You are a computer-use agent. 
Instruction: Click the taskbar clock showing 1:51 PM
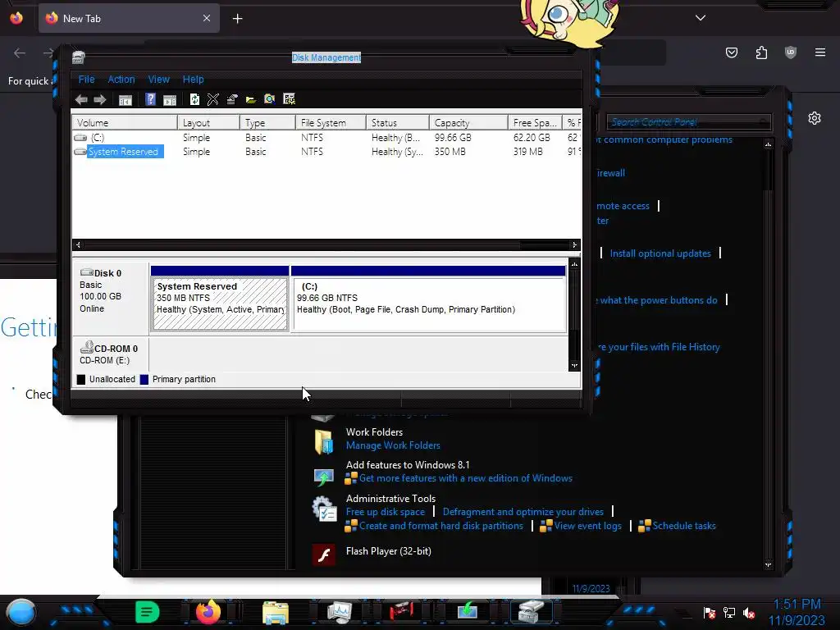[797, 612]
